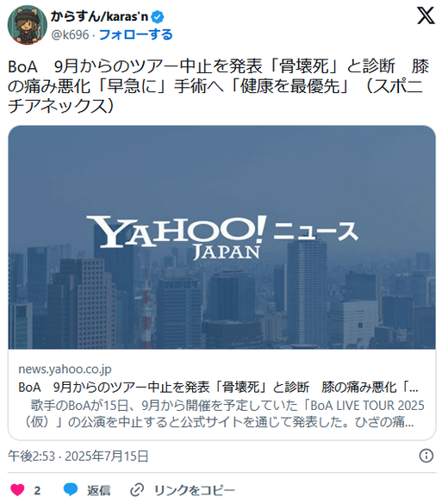Click the フォローする follow link
Screen dimensions: 448x503
136,34
